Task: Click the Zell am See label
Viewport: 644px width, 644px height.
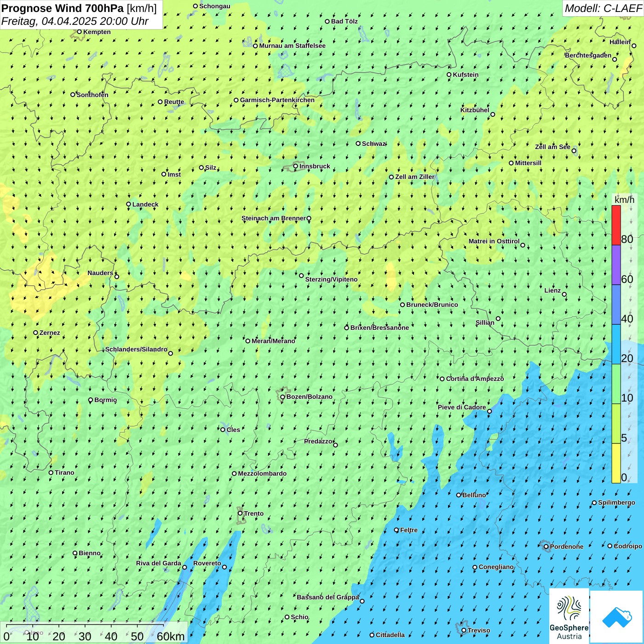Action: click(x=552, y=147)
